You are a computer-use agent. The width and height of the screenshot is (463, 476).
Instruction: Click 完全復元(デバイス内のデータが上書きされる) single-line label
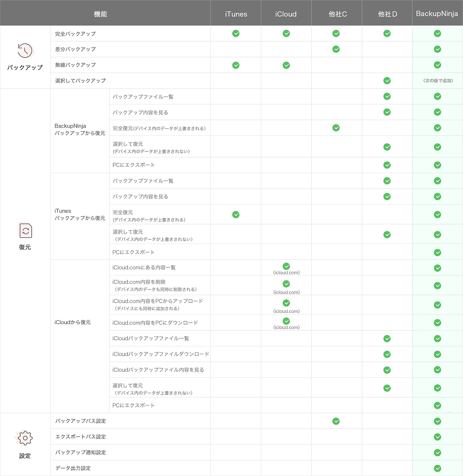point(159,128)
